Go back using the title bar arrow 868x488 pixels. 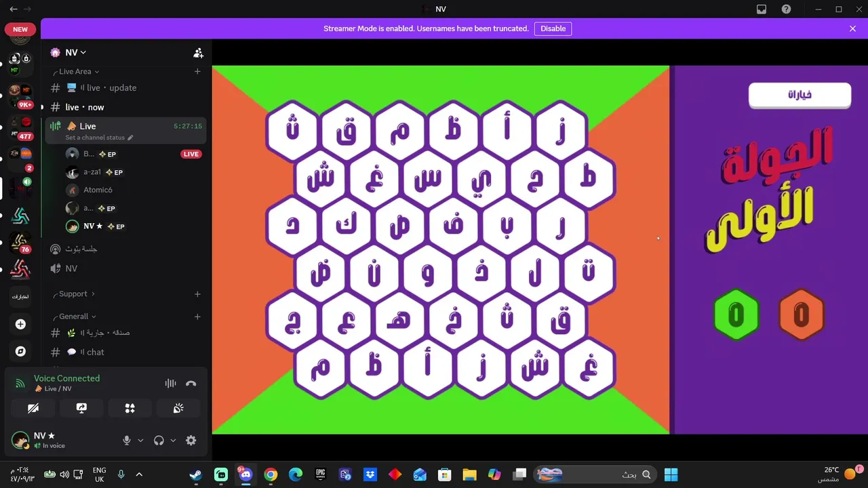(14, 9)
